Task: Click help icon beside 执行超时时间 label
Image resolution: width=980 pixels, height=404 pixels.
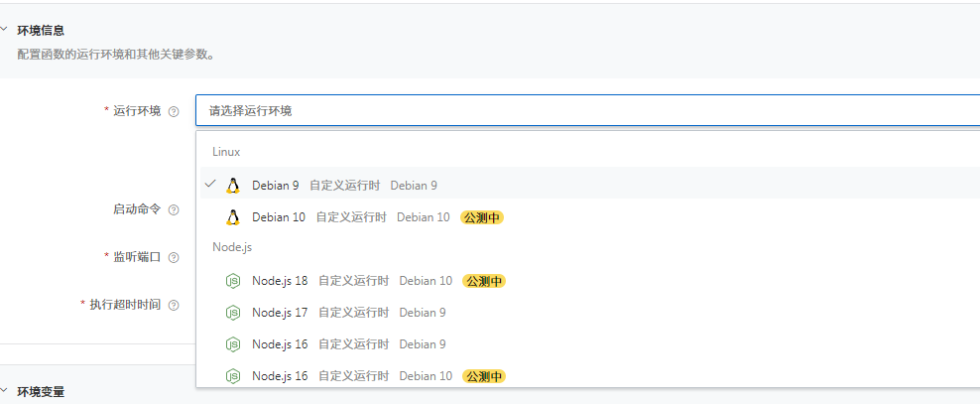Action: [174, 305]
